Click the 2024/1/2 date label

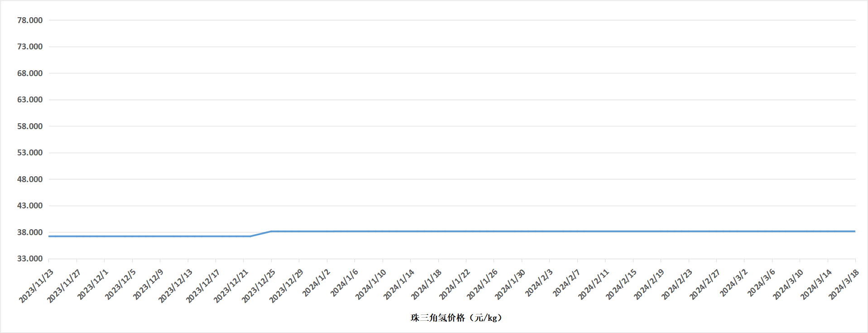pos(317,283)
